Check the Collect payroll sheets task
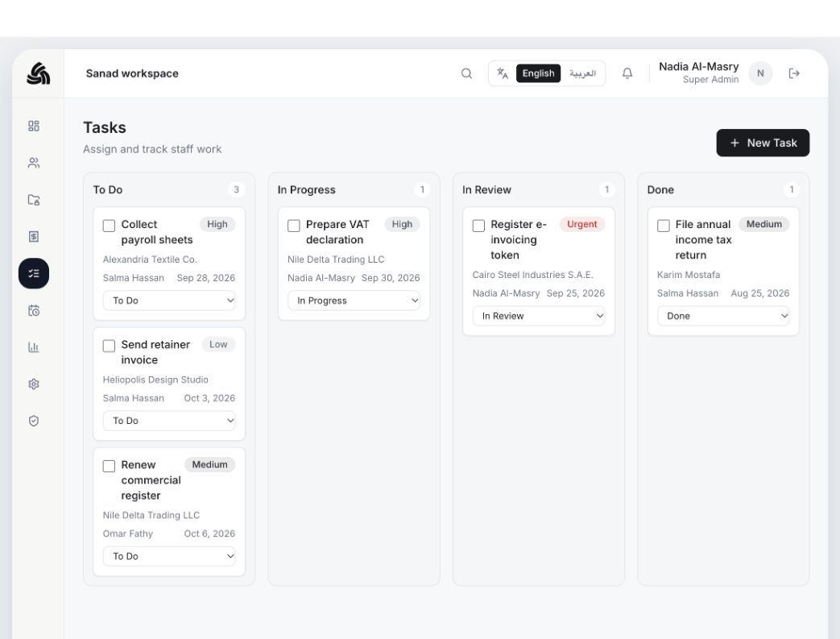840x639 pixels. (109, 226)
